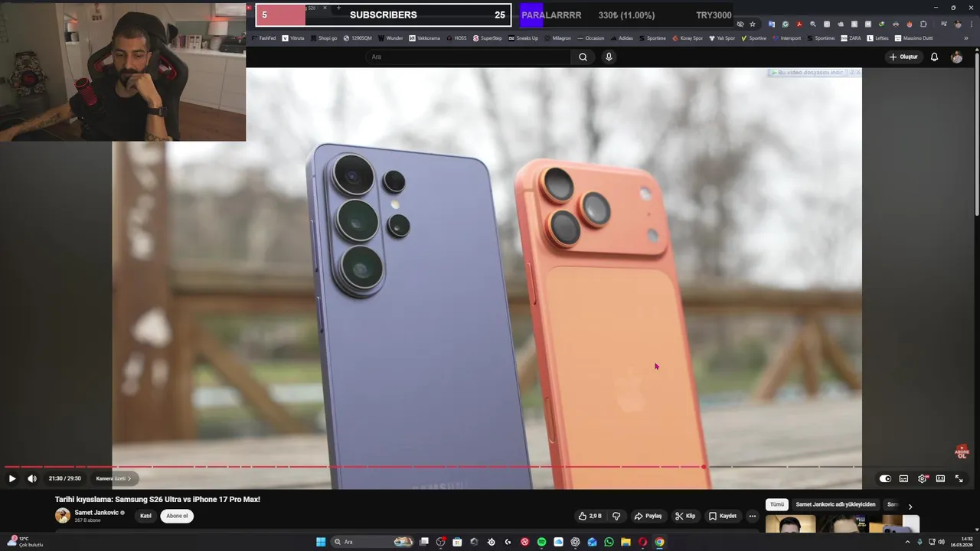This screenshot has width=980, height=551.
Task: Open the Intersport bookmark
Action: point(786,37)
